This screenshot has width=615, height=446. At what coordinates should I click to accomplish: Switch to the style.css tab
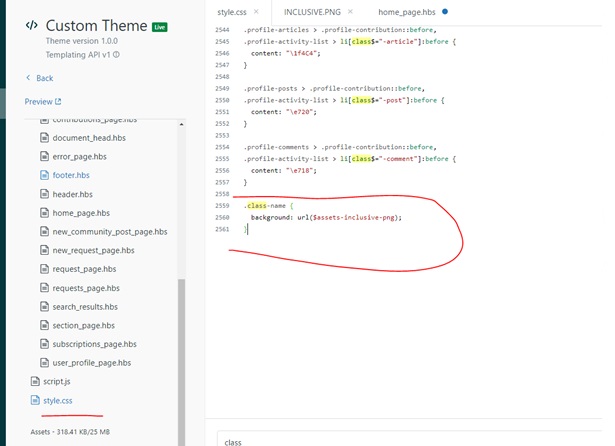tap(234, 11)
